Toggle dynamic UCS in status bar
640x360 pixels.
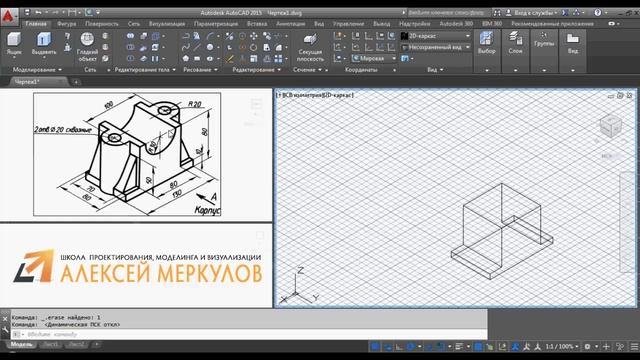point(502,347)
